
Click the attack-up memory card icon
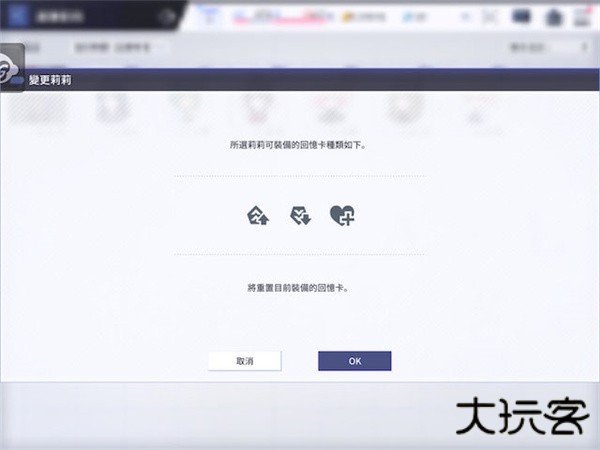[258, 216]
